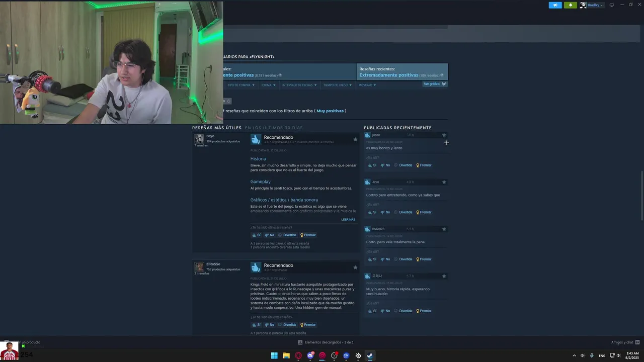Mark ElRoSSo's review as Divertida

287,324
